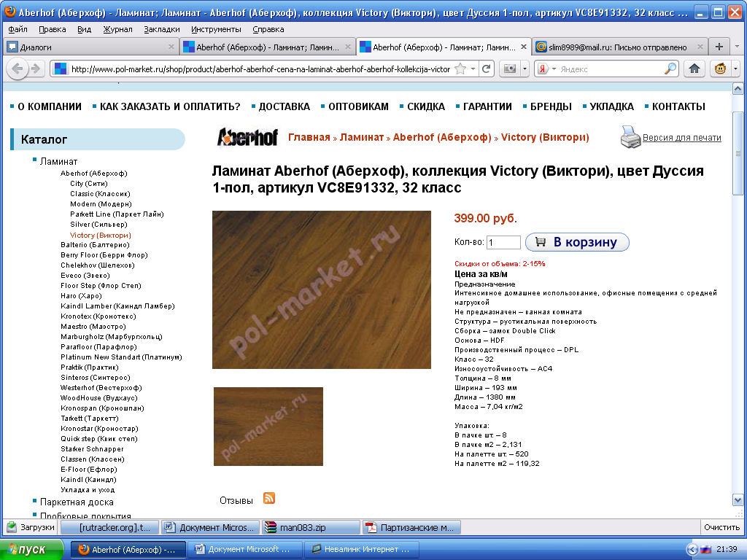Click page scrollbar up arrow
Image resolution: width=747 pixels, height=560 pixels.
click(x=738, y=88)
